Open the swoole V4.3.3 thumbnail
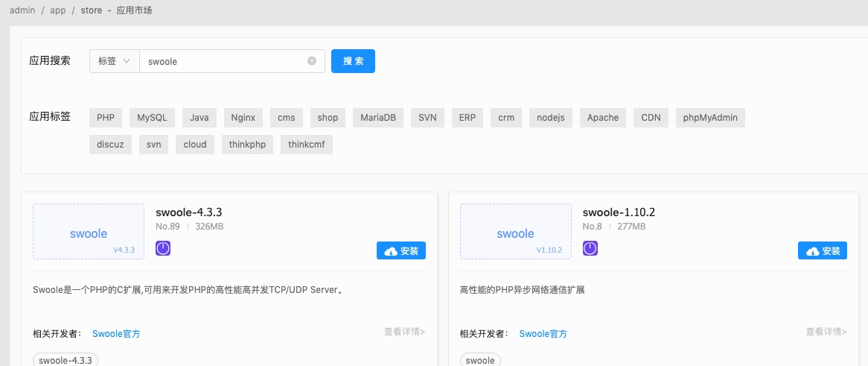This screenshot has height=366, width=868. [x=89, y=231]
